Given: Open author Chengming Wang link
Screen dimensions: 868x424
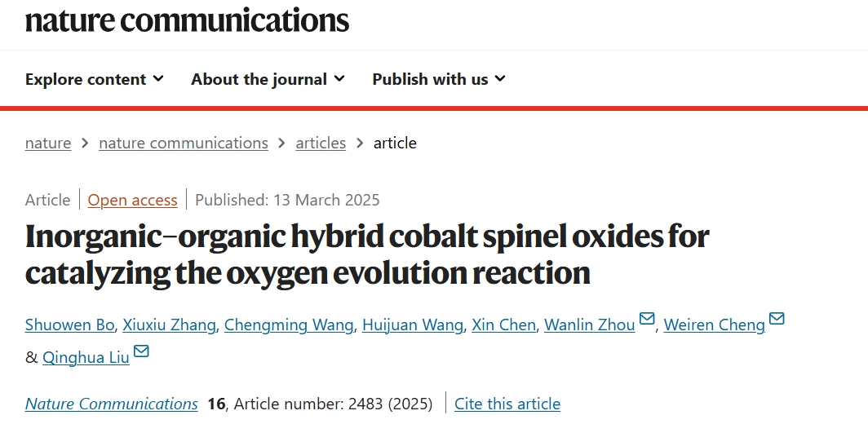Looking at the screenshot, I should (x=289, y=325).
